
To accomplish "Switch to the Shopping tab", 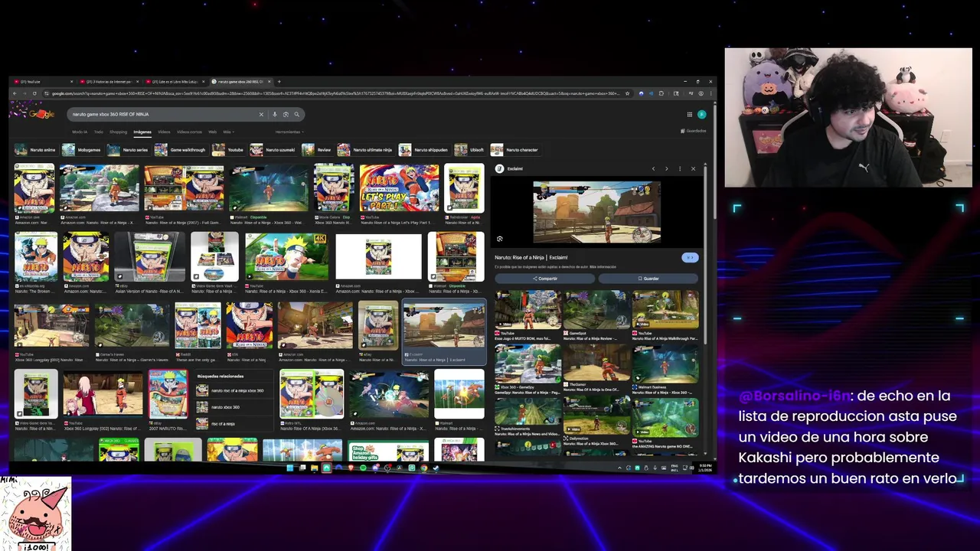I will pos(118,132).
